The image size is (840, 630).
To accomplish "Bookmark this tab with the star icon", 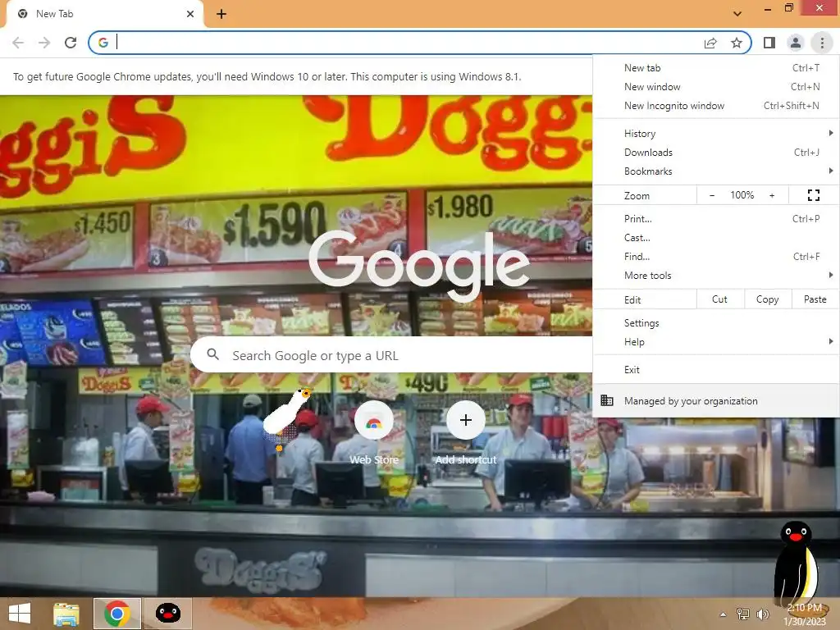I will point(737,43).
